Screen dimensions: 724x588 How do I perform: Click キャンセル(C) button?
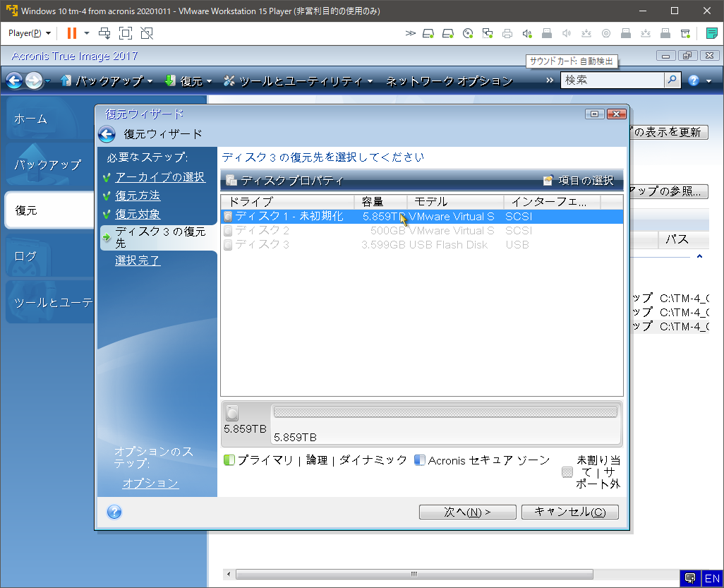click(569, 512)
